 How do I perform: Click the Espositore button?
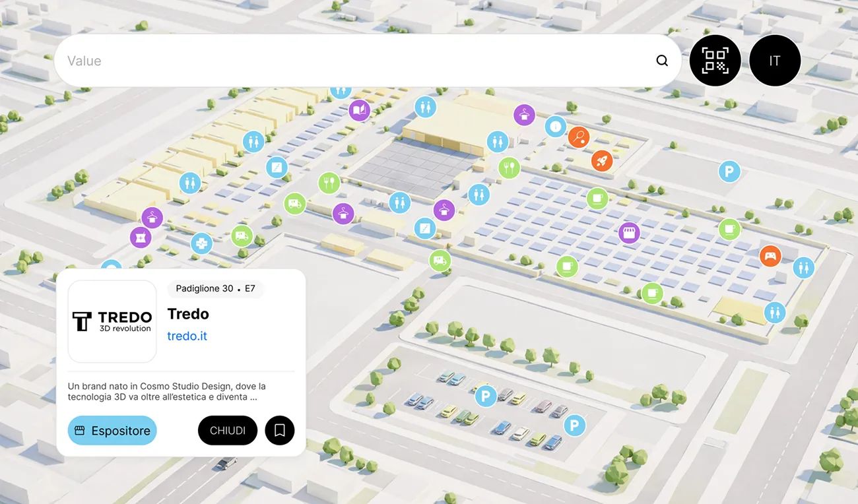pyautogui.click(x=112, y=431)
